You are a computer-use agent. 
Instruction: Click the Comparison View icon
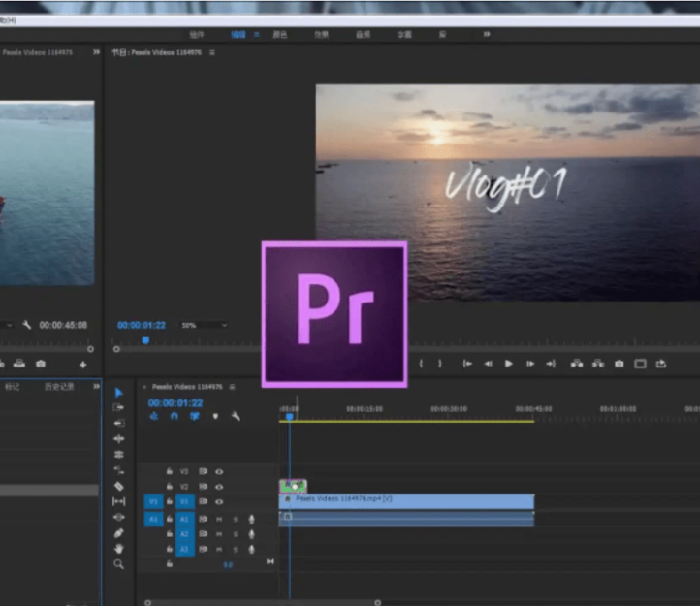[x=640, y=364]
